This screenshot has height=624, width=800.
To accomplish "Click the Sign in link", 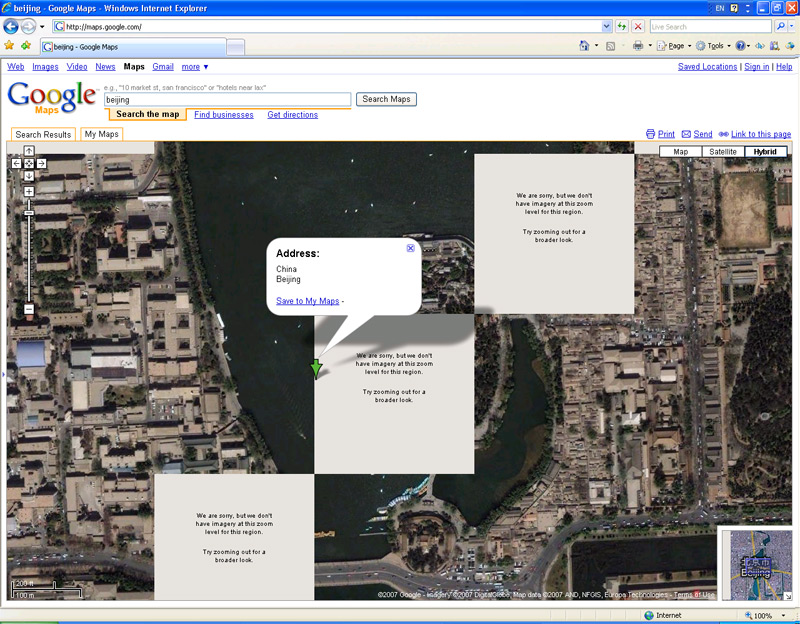I will pos(756,67).
